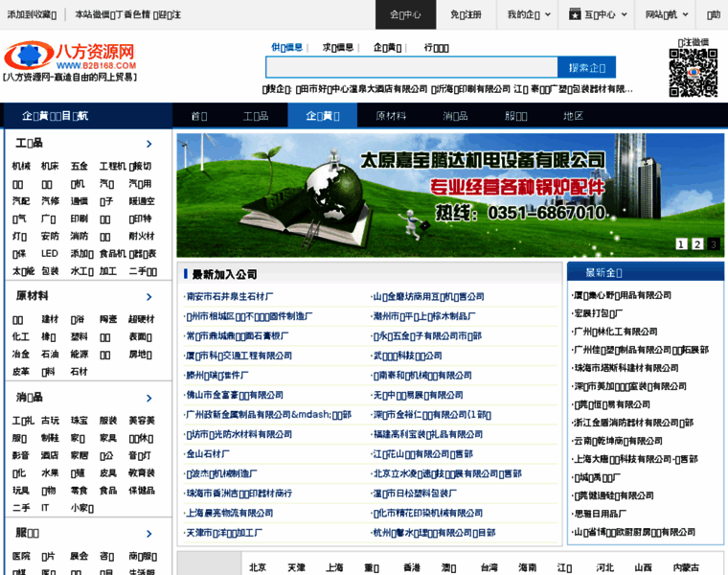
Task: Show banner slide 2
Action: click(x=697, y=243)
